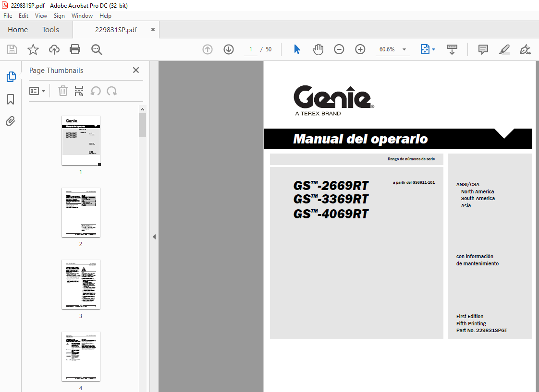Screen dimensions: 539x392
Task: Delete selected pages with the trash icon
Action: coord(63,91)
